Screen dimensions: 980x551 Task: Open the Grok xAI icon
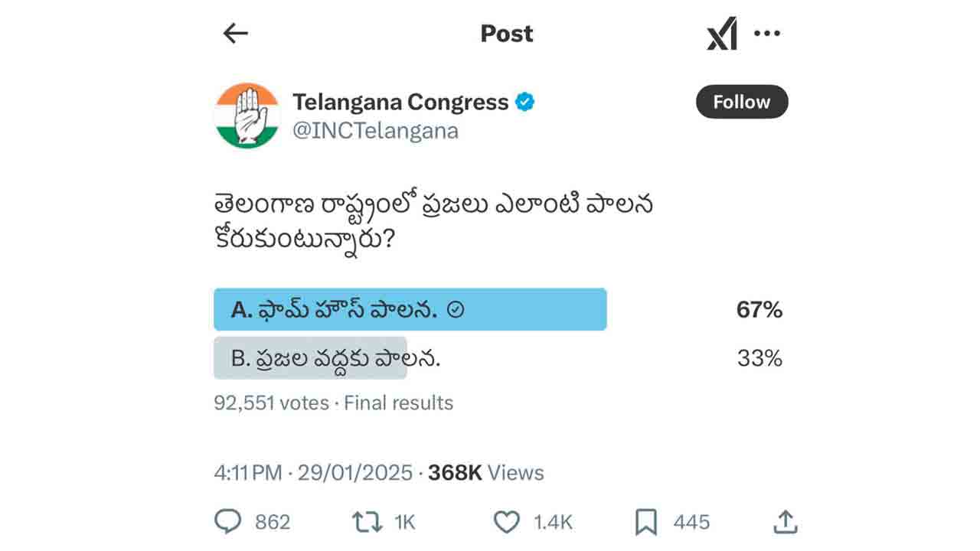(x=721, y=34)
